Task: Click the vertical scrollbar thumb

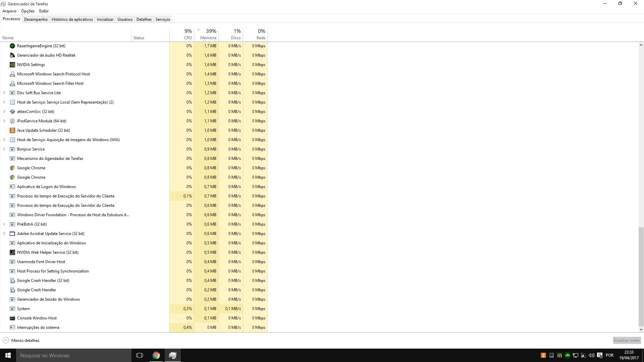Action: 641,277
